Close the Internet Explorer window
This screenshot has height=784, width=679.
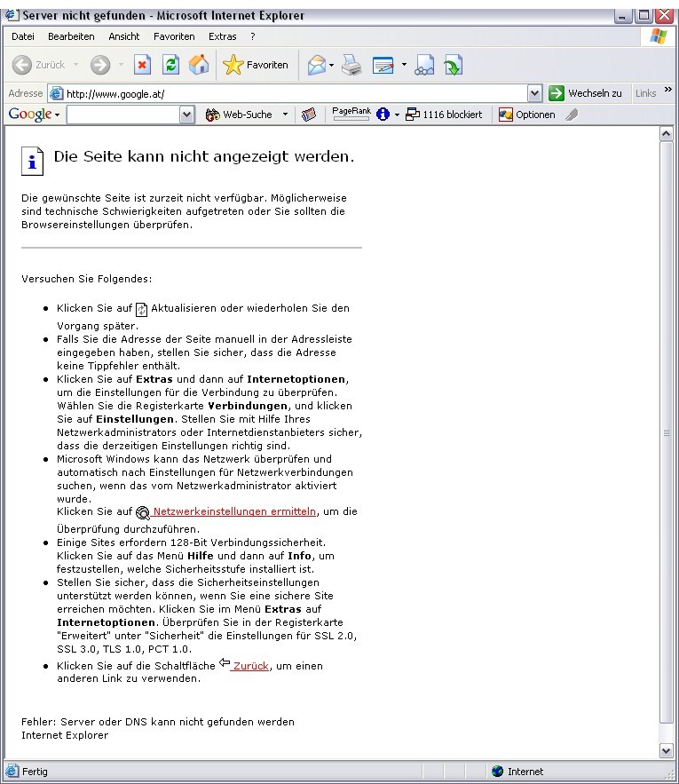[665, 15]
